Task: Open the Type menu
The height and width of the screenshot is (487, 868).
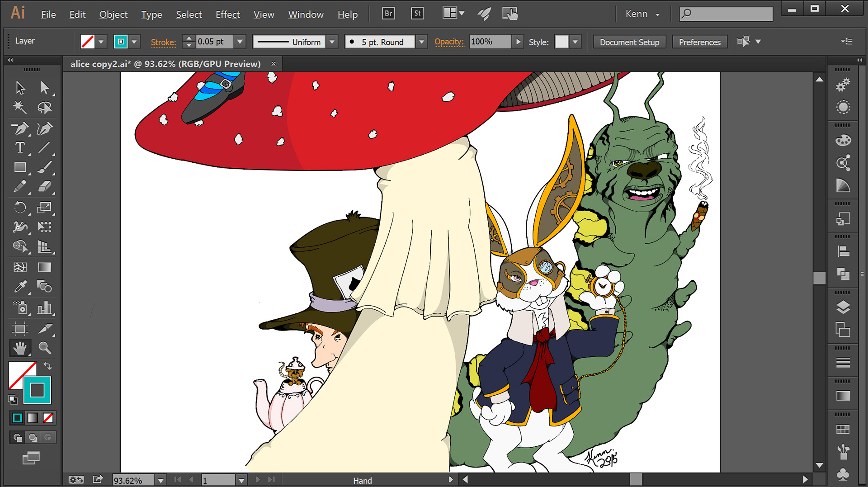Action: 151,14
